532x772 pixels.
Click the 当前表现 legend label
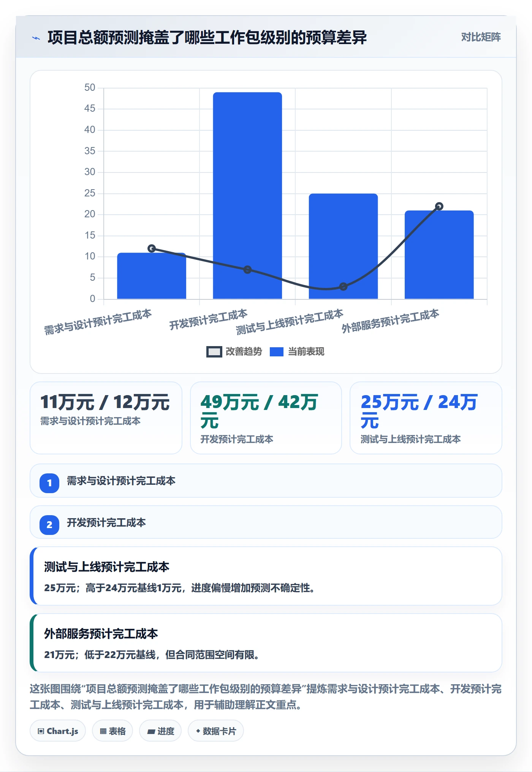[x=306, y=351]
